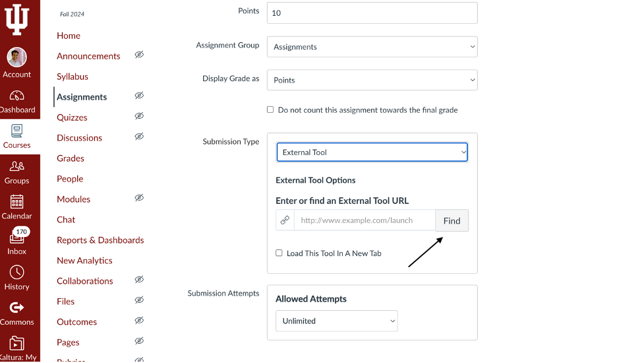
Task: Click the hidden eye icon beside Announcements
Action: tap(139, 55)
